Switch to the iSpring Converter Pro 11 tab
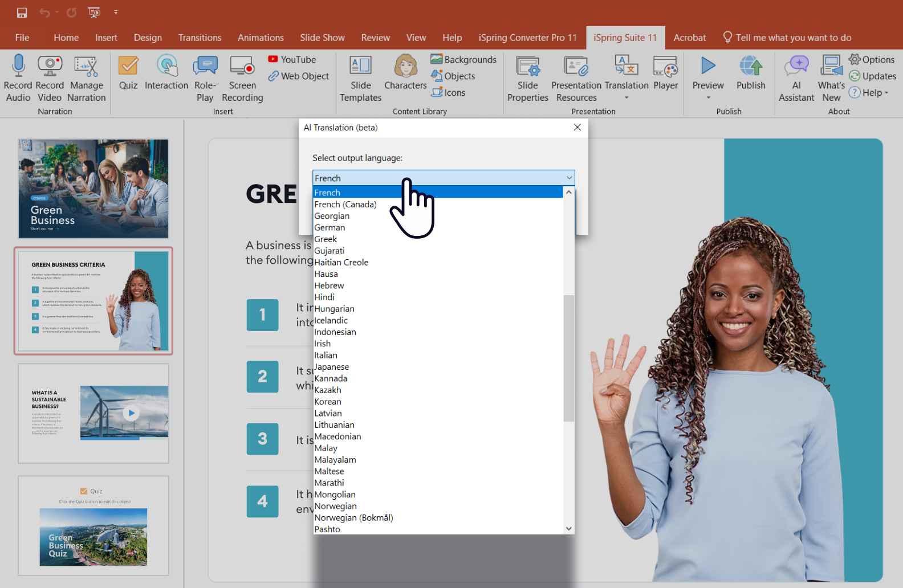903x588 pixels. pyautogui.click(x=527, y=38)
